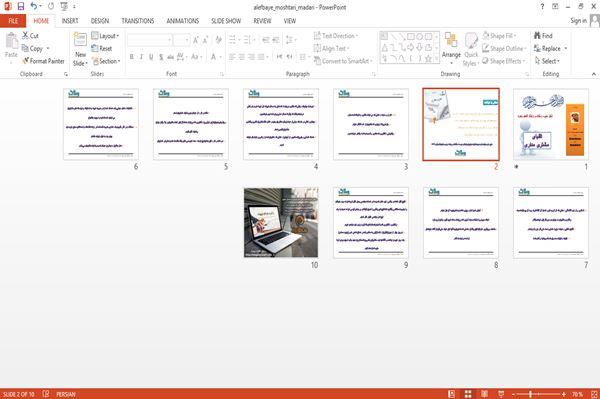The image size is (600, 399).
Task: Toggle text shadow formatting
Action: 161,57
